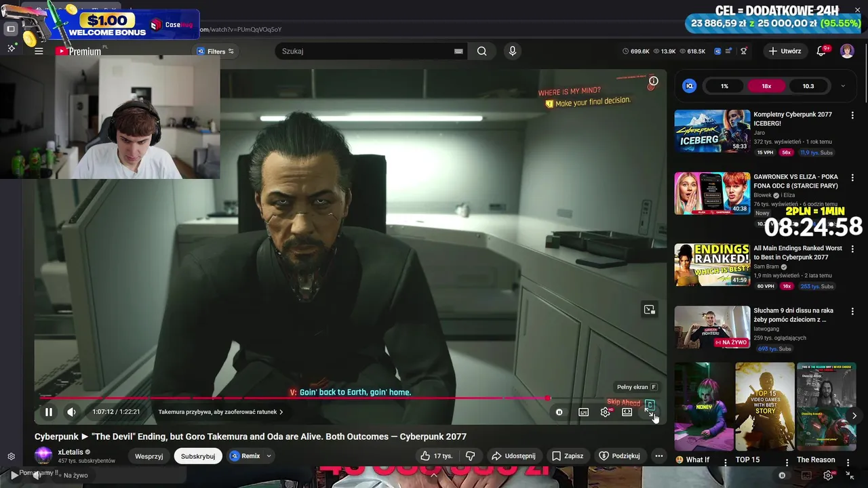Open the What If short thumbnail

tap(704, 407)
